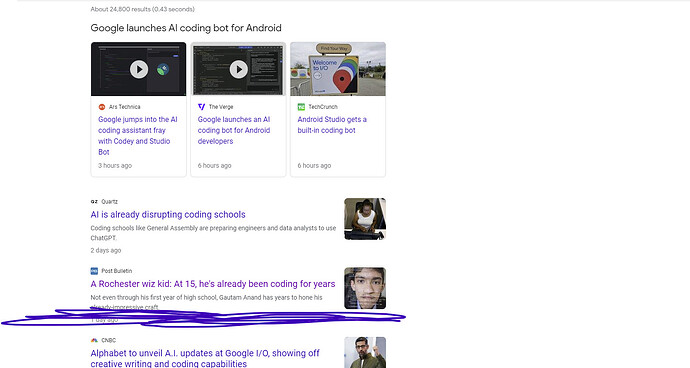Click the TechCrunch card '6 hours ago' timestamp

pyautogui.click(x=314, y=166)
